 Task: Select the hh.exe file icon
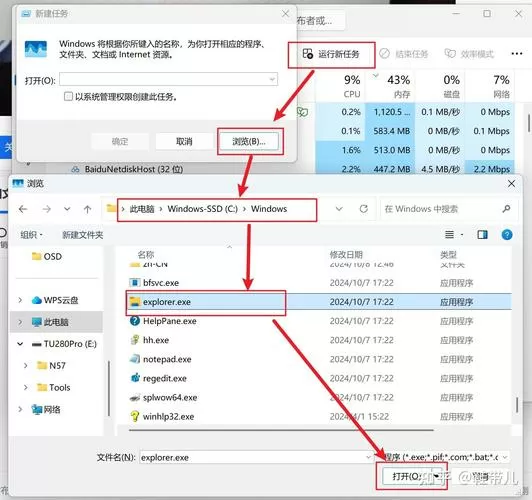135,340
